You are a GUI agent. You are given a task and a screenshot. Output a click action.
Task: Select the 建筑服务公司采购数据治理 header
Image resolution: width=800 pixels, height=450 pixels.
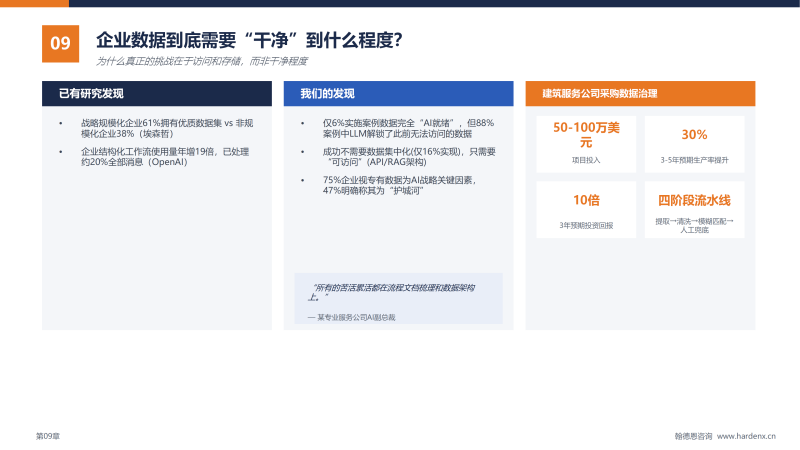tap(640, 93)
